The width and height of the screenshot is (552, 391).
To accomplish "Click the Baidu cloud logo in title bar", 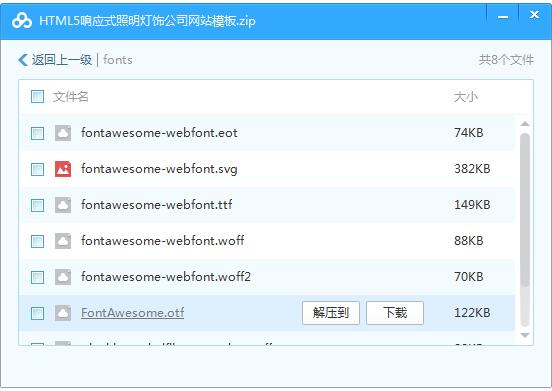I will 22,21.
